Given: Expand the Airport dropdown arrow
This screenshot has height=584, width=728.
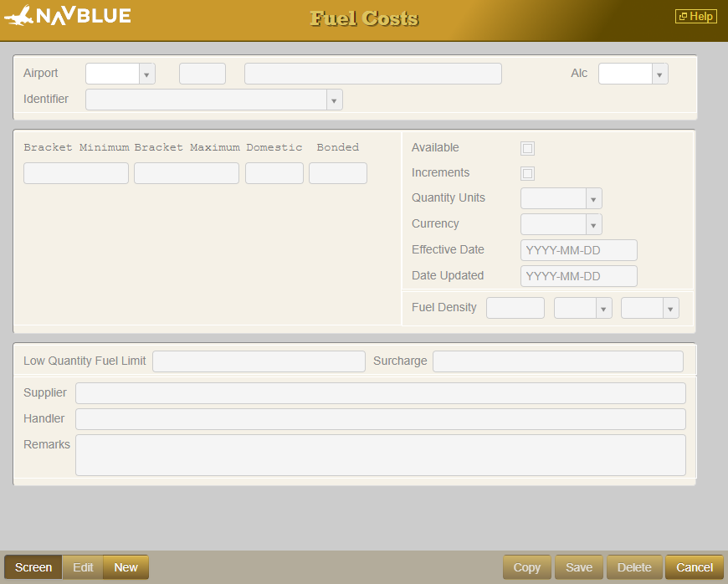Looking at the screenshot, I should pos(146,74).
